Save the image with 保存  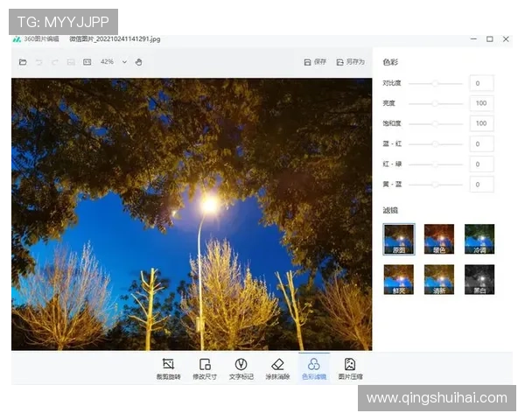(x=315, y=62)
